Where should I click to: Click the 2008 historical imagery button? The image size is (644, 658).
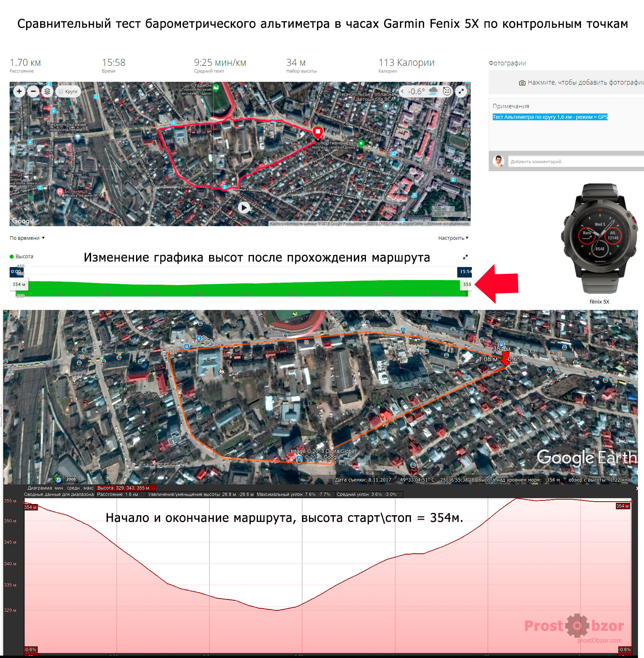point(71,479)
